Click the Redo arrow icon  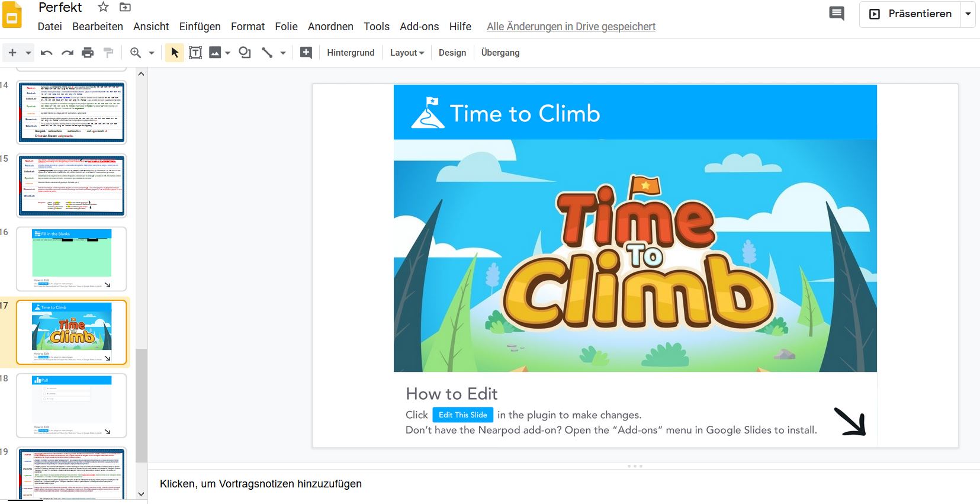(x=68, y=53)
